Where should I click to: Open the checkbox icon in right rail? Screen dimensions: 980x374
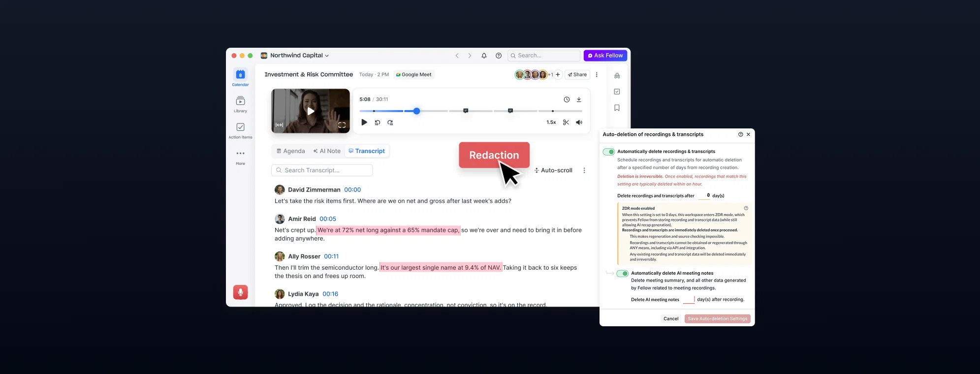pos(617,92)
